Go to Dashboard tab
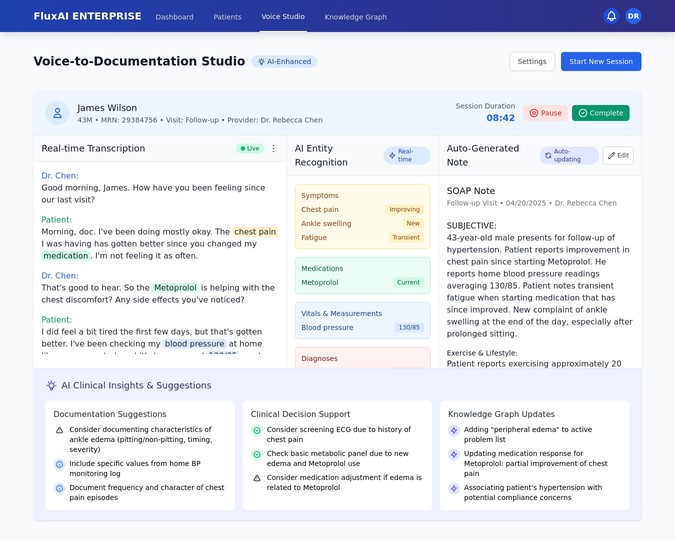The height and width of the screenshot is (540, 675). [174, 17]
